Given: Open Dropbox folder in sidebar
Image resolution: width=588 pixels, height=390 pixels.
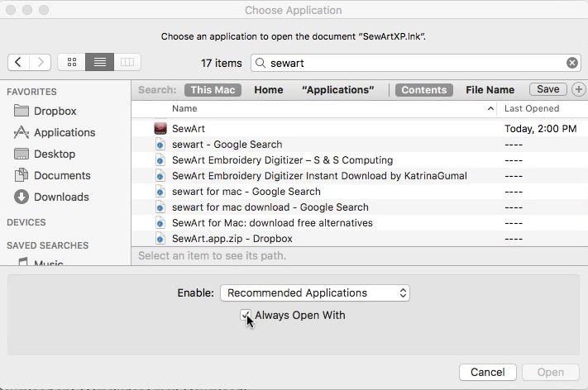Looking at the screenshot, I should coord(55,111).
